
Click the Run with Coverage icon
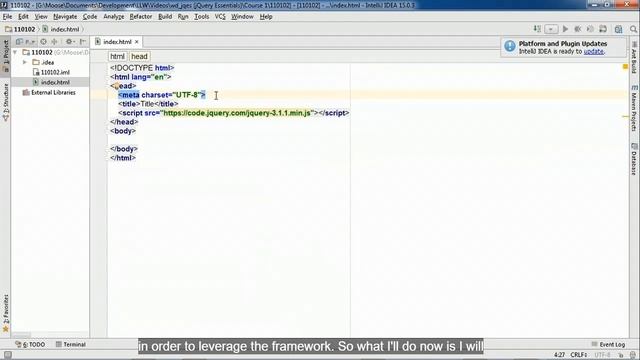point(590,29)
